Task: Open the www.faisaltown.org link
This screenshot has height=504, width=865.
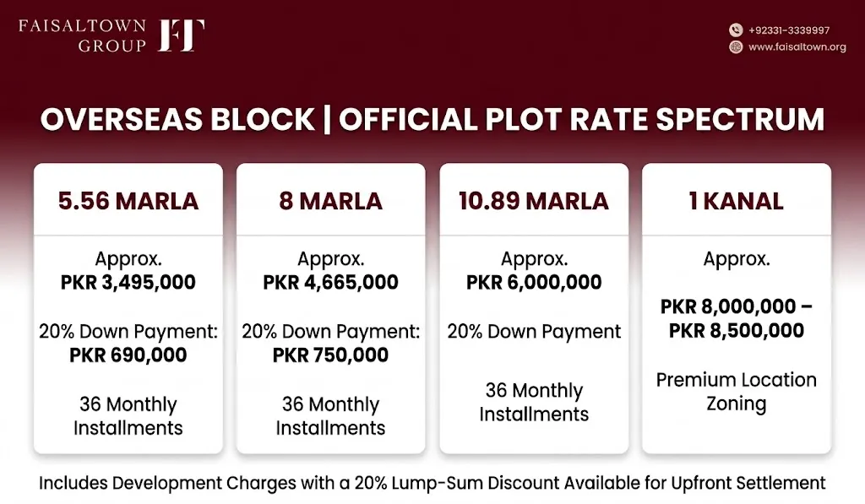Action: (x=797, y=47)
